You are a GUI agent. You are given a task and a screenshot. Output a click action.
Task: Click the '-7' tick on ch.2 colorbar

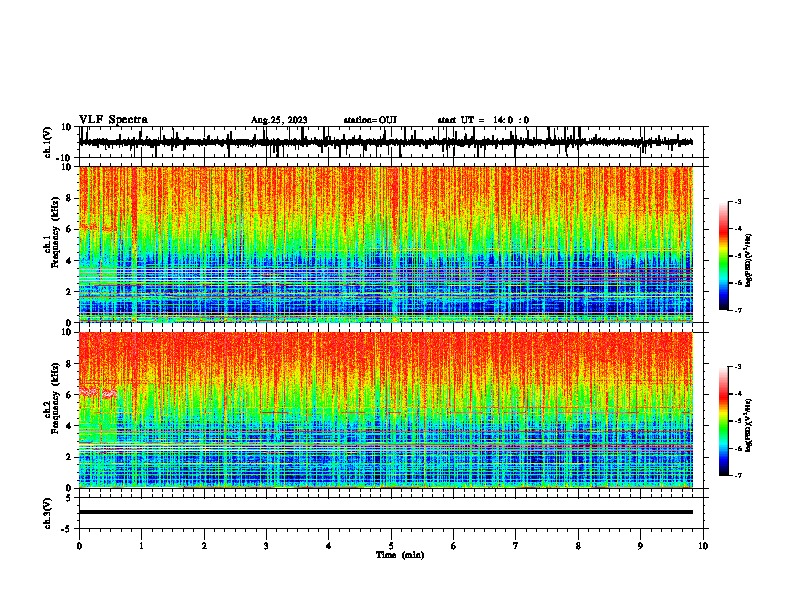(x=738, y=475)
